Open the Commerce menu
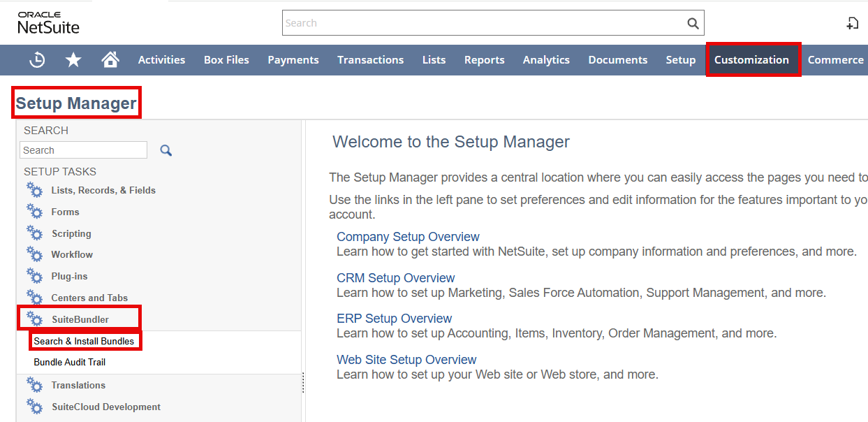Viewport: 868px width, 422px height. pos(835,60)
